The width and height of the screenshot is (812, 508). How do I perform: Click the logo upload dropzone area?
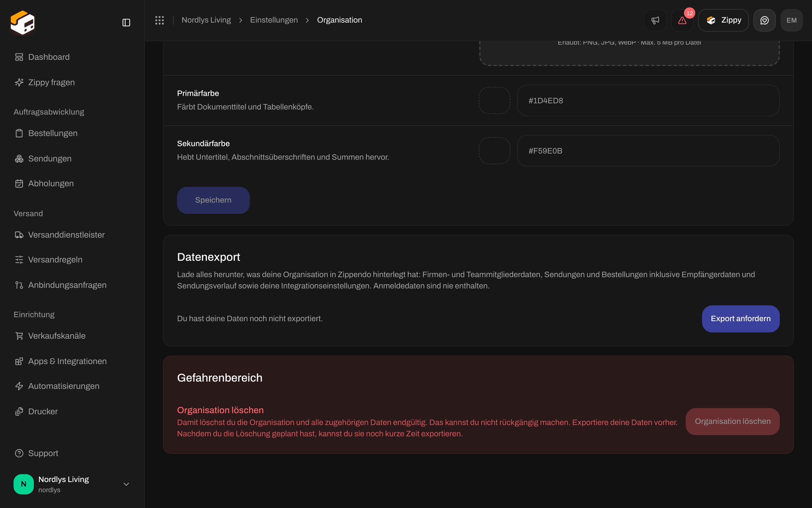pyautogui.click(x=629, y=53)
